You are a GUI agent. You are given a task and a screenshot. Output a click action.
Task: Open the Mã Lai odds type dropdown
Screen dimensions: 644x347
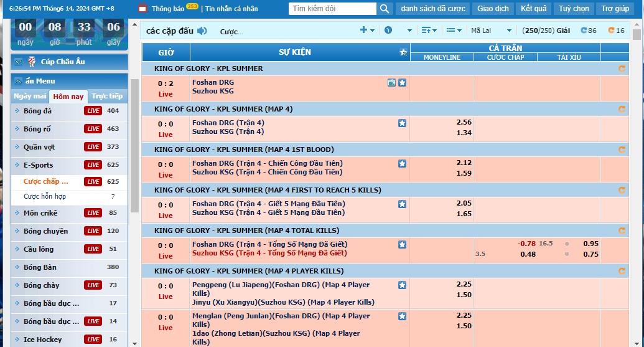coord(492,31)
